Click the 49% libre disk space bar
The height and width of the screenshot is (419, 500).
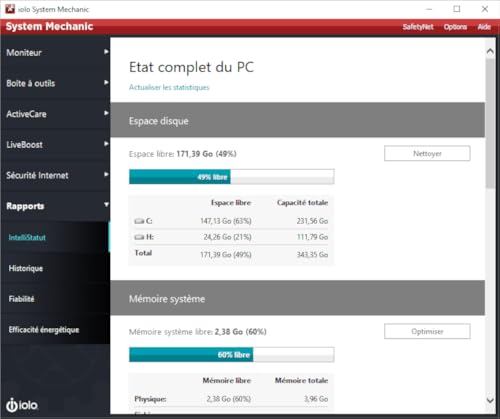click(232, 177)
